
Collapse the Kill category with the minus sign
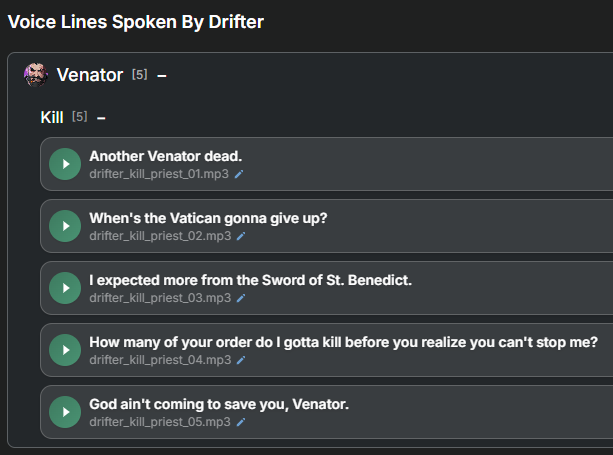tap(102, 118)
